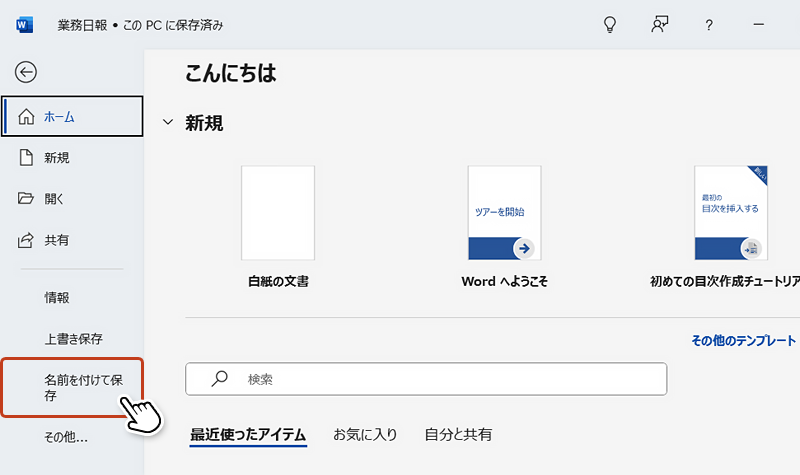Collapse the 新規 section chevron

[168, 122]
